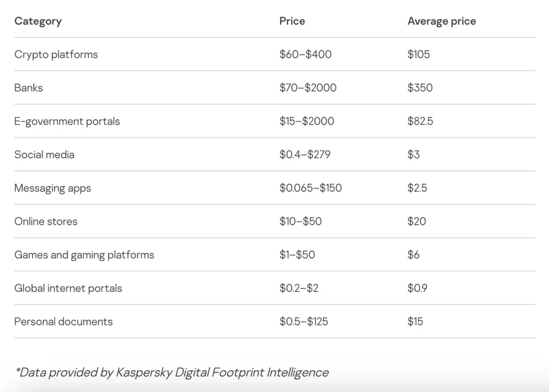Click the $70–$2000 price cell
Image resolution: width=549 pixels, height=392 pixels.
click(308, 88)
